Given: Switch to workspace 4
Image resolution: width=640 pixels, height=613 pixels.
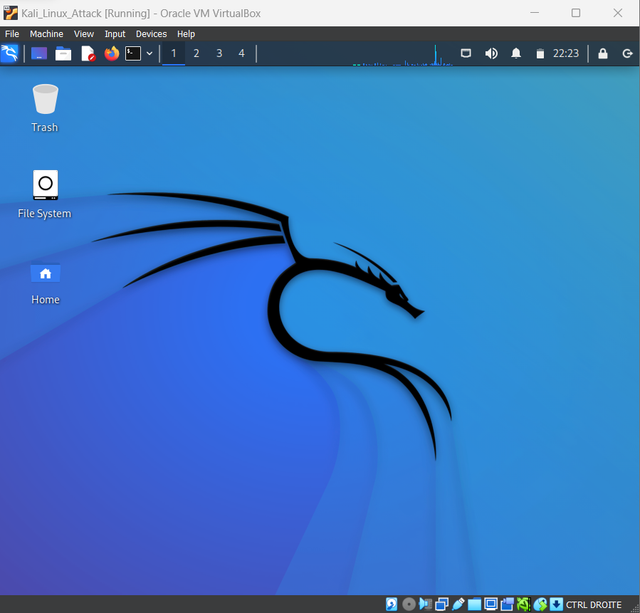Looking at the screenshot, I should pyautogui.click(x=242, y=53).
